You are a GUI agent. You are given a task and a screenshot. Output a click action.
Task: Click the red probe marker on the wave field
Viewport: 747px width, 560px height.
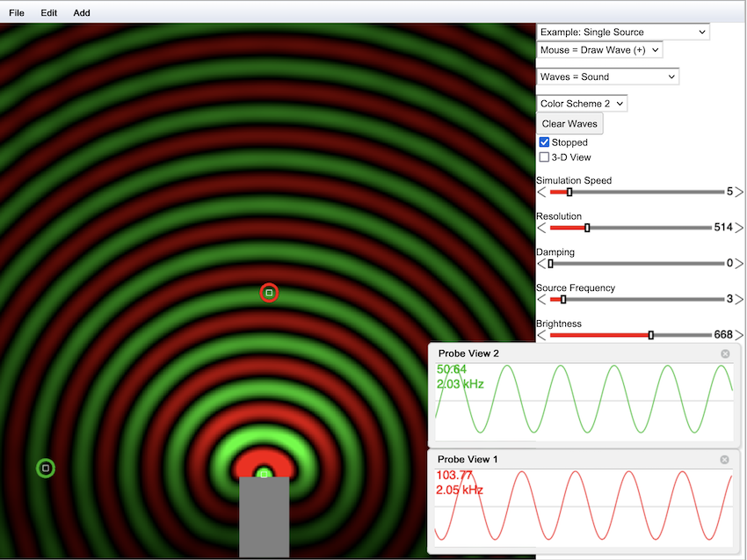[269, 293]
